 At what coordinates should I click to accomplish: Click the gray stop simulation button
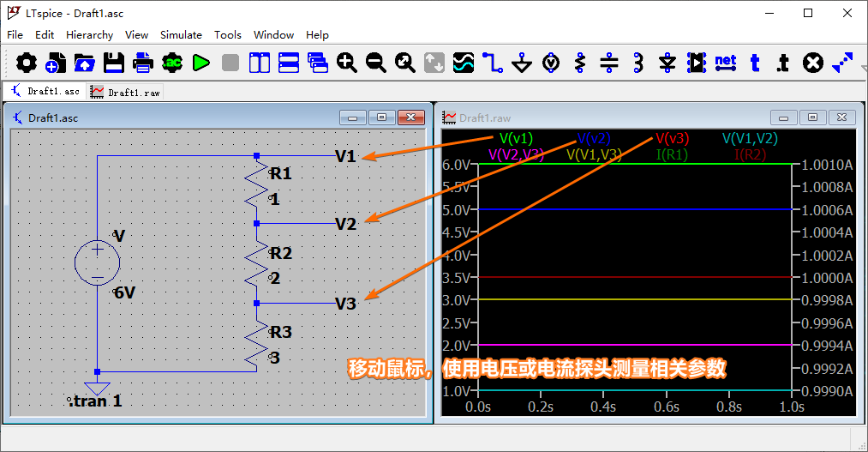(230, 63)
